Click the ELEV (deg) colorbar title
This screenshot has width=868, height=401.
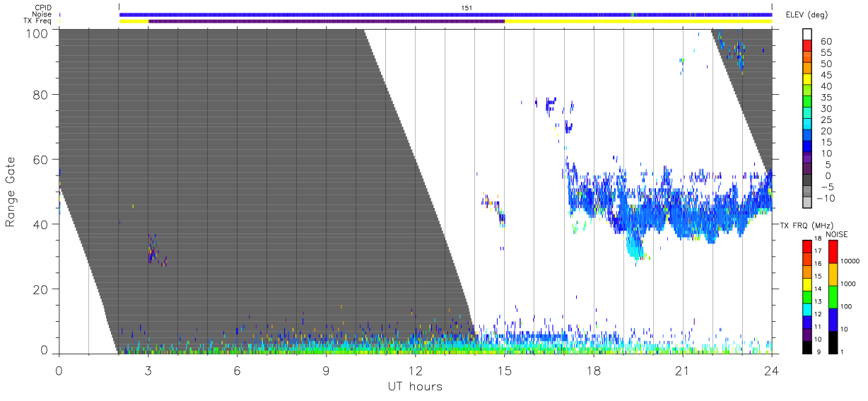click(x=806, y=15)
